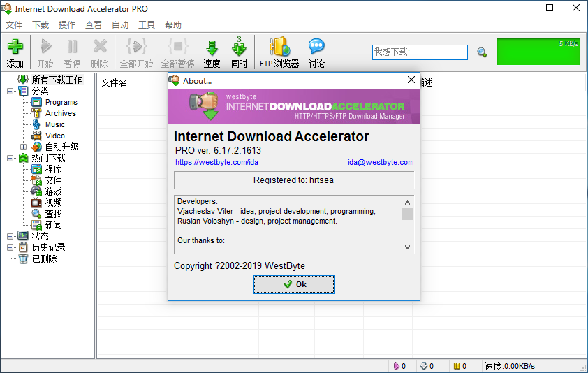588x373 pixels.
Task: Select the 自动升级 auto-update node
Action: [x=62, y=147]
